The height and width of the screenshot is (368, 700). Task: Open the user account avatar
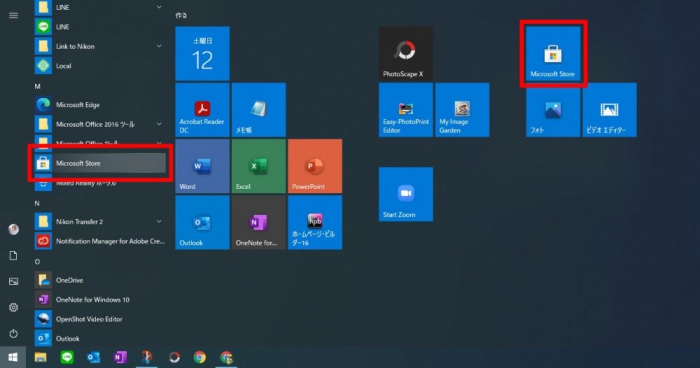pos(13,230)
